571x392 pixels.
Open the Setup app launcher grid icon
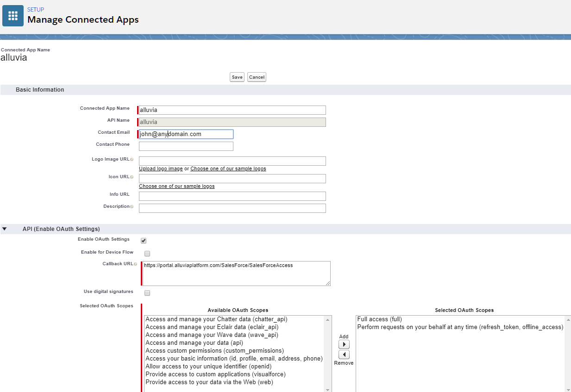click(x=13, y=16)
